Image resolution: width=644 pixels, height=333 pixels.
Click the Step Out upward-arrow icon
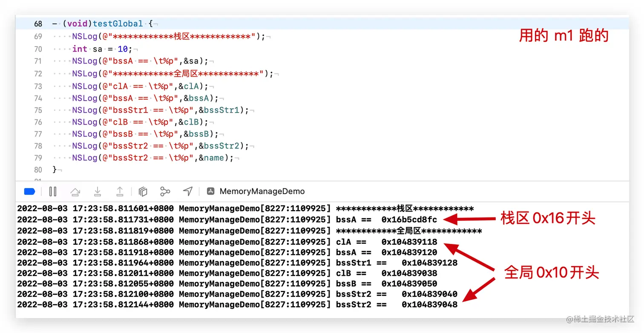(x=120, y=191)
